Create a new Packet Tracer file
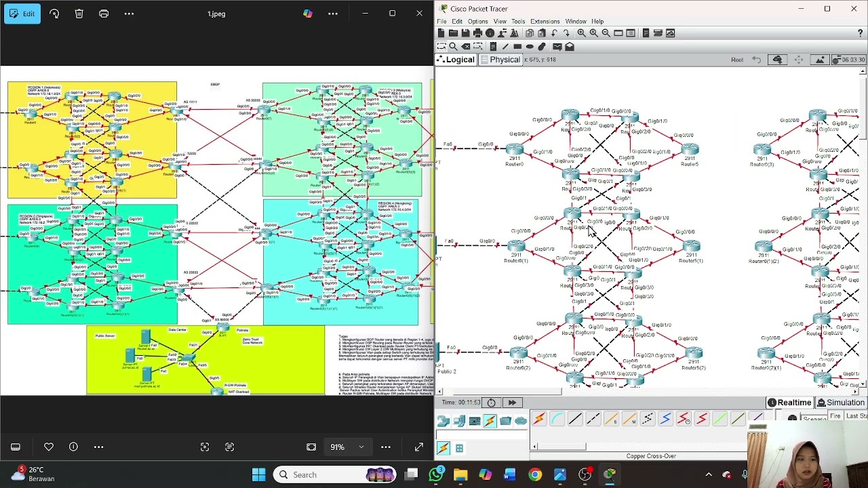The image size is (868, 488). tap(441, 33)
